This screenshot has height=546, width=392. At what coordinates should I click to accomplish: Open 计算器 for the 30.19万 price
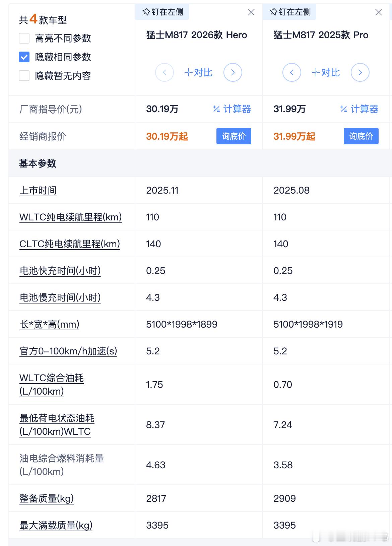[232, 109]
